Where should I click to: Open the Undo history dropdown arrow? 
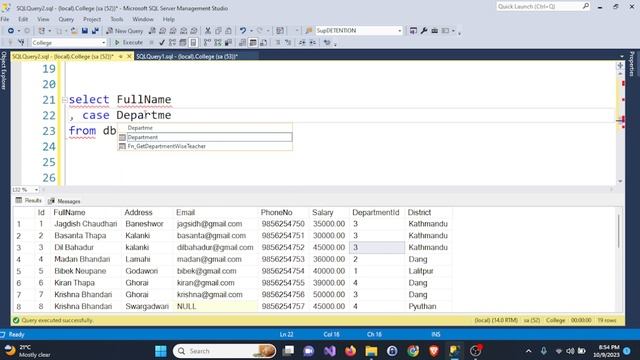(x=251, y=31)
